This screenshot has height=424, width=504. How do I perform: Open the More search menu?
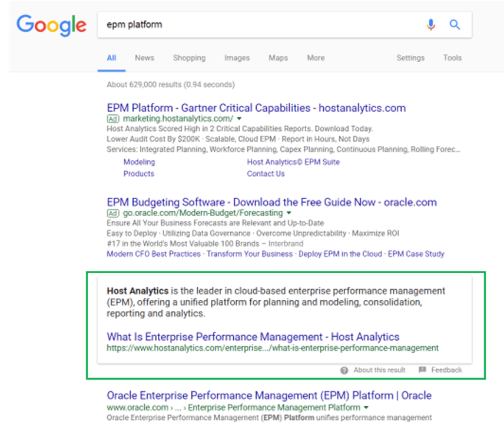click(x=316, y=58)
